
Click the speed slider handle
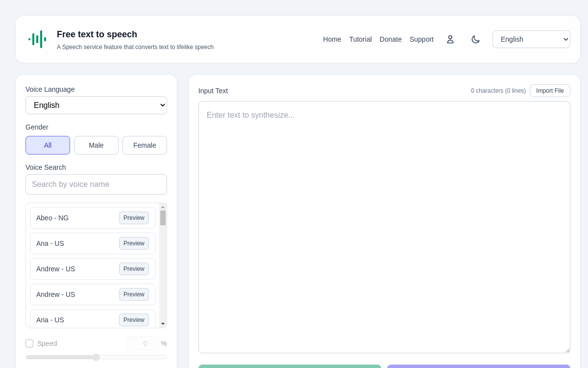coord(96,357)
